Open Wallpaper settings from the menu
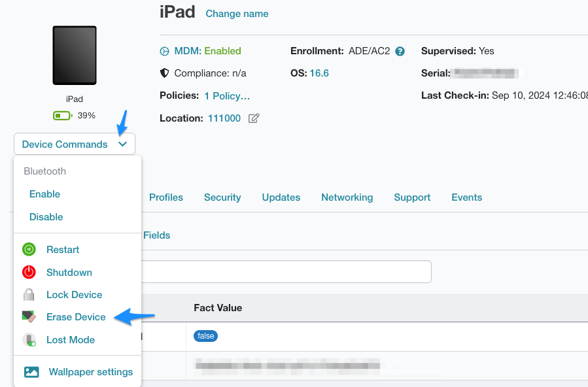 point(91,372)
